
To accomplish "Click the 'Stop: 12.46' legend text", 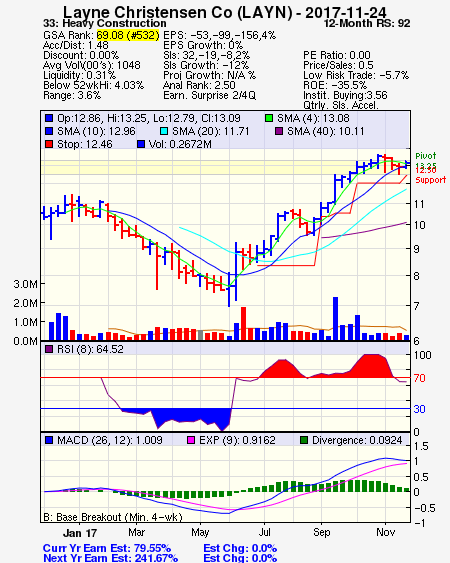I will tap(85, 144).
